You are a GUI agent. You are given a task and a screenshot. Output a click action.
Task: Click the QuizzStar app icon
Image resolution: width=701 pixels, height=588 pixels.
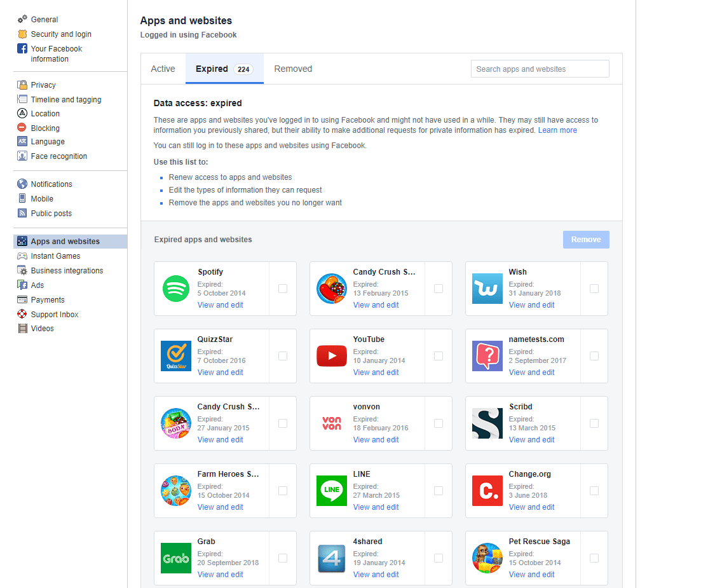[x=176, y=356]
